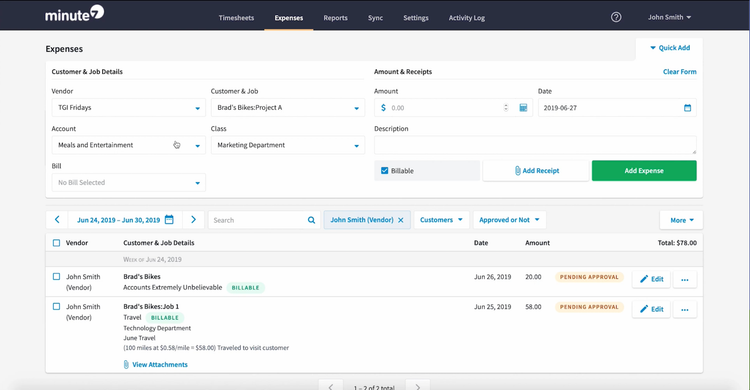The width and height of the screenshot is (750, 390).
Task: Open the Settings tab
Action: [x=416, y=18]
